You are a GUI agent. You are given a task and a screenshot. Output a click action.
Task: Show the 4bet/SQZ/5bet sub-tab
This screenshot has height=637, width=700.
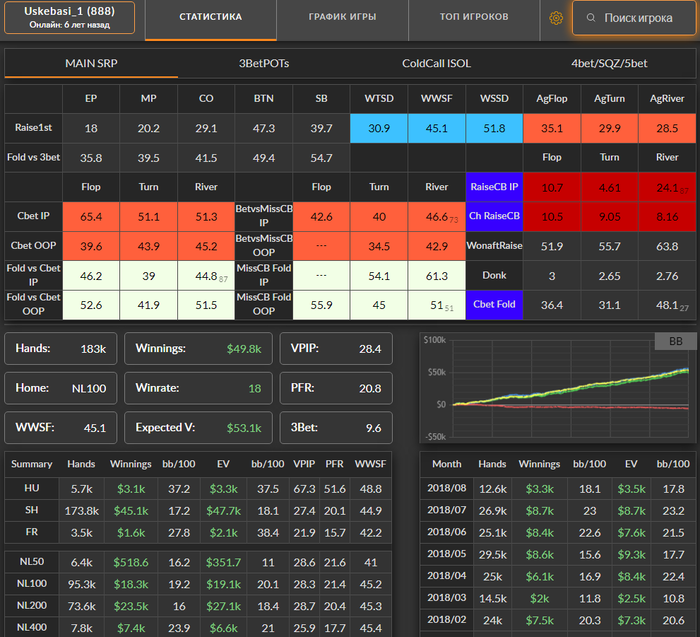(x=609, y=63)
